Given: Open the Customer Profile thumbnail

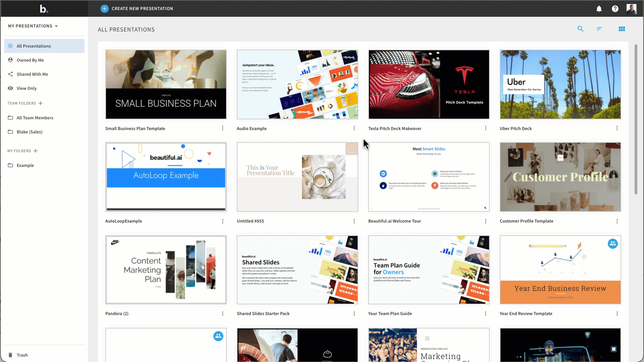Looking at the screenshot, I should click(x=560, y=177).
